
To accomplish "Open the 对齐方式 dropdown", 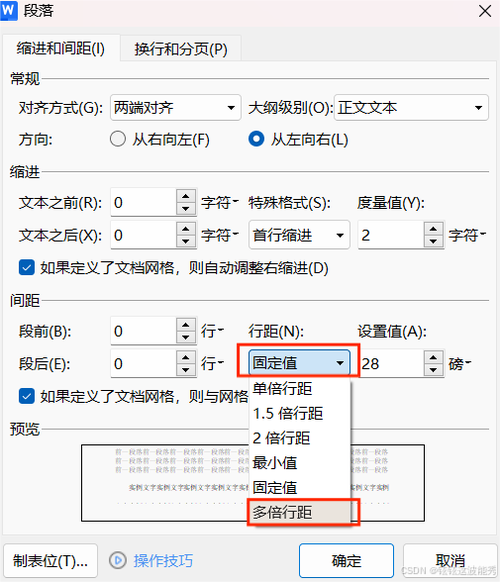I will pyautogui.click(x=176, y=108).
